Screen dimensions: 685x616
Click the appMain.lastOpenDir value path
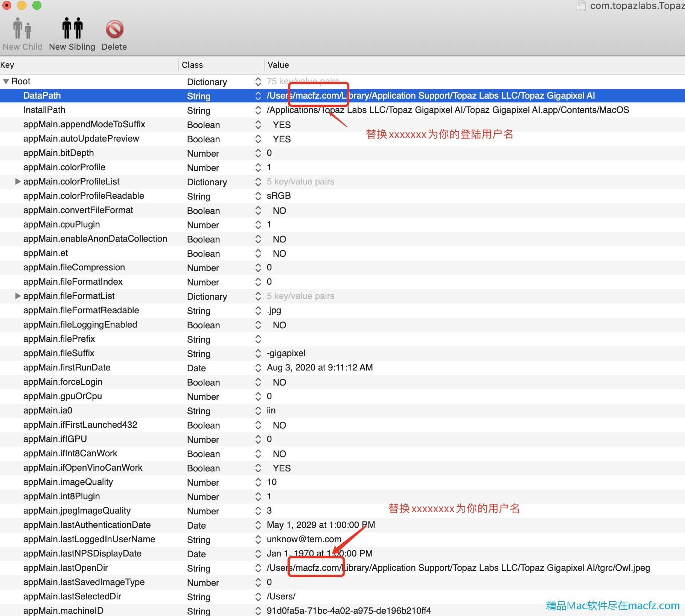(x=458, y=568)
